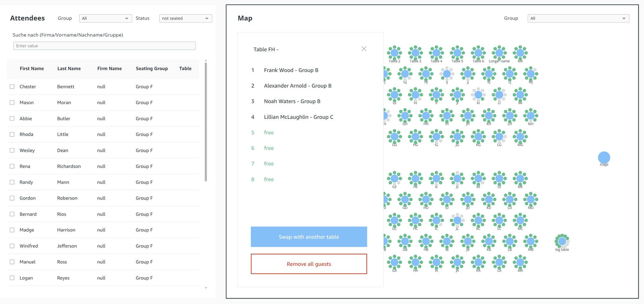The height and width of the screenshot is (304, 644).
Task: Select Logan Reyes checkbox
Action: click(x=12, y=278)
